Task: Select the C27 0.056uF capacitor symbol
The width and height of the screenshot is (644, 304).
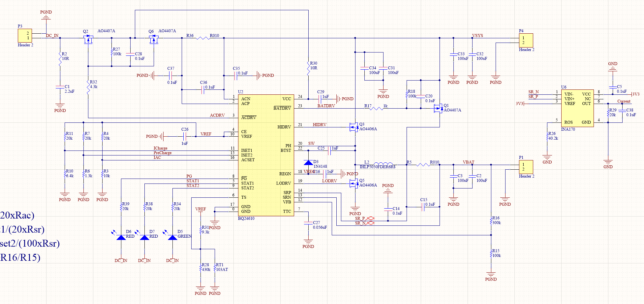Action: (308, 223)
